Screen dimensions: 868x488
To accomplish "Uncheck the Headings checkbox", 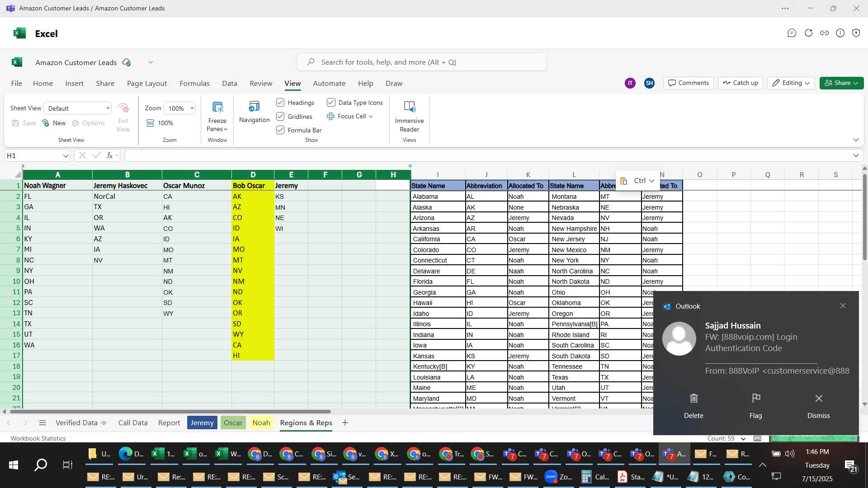I will 280,103.
